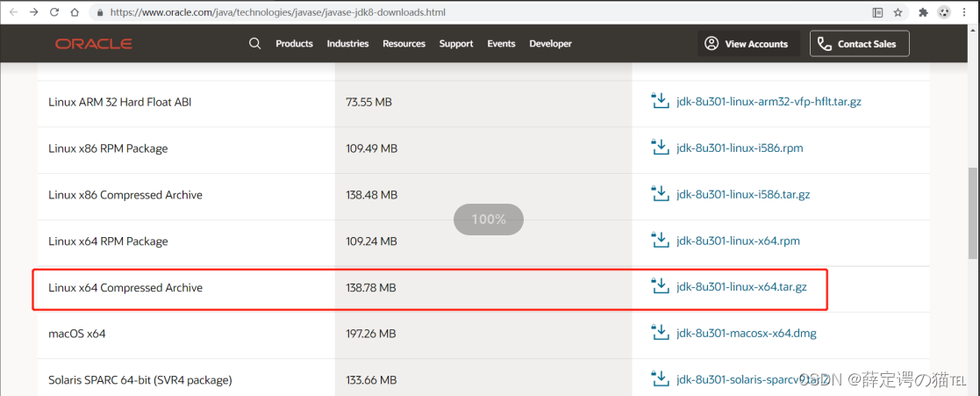Open the browser three-dot menu
The width and height of the screenshot is (980, 396).
coord(966,12)
